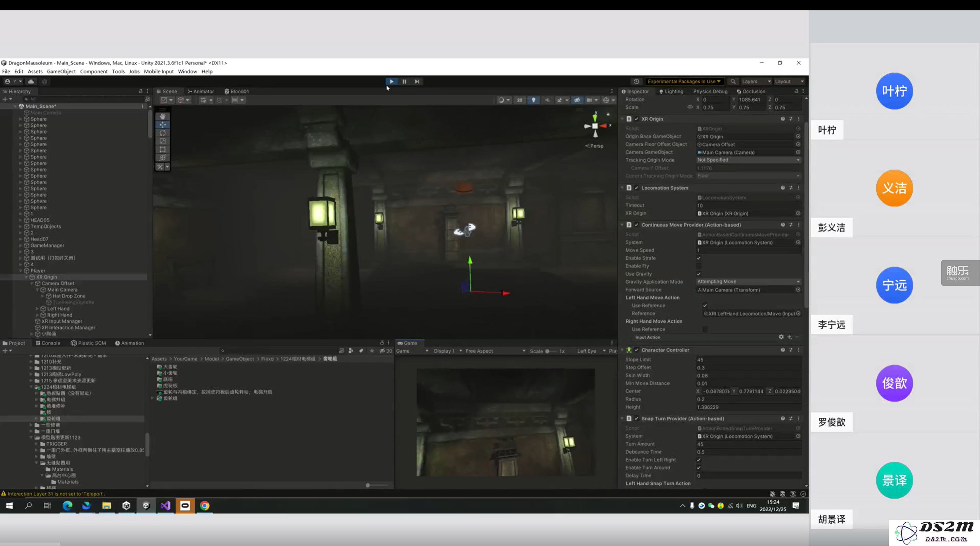The height and width of the screenshot is (546, 980).
Task: Click the Slope Limit field
Action: click(748, 360)
